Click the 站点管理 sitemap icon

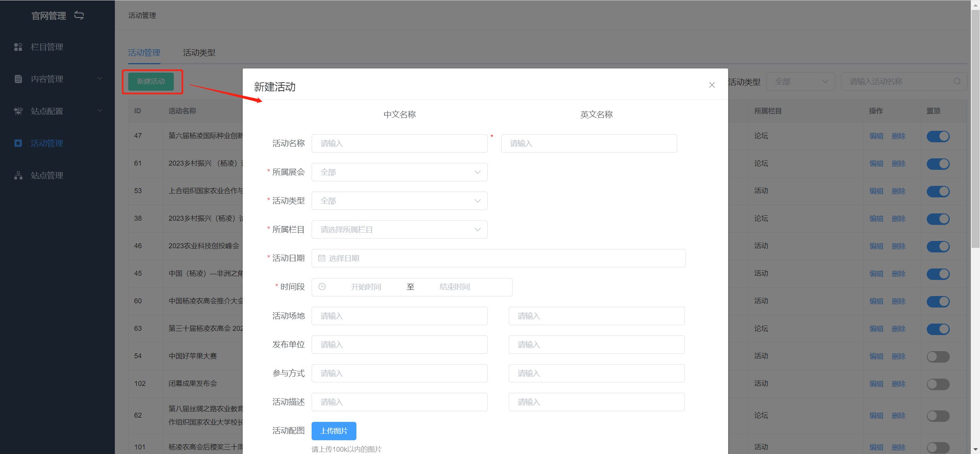pos(18,176)
